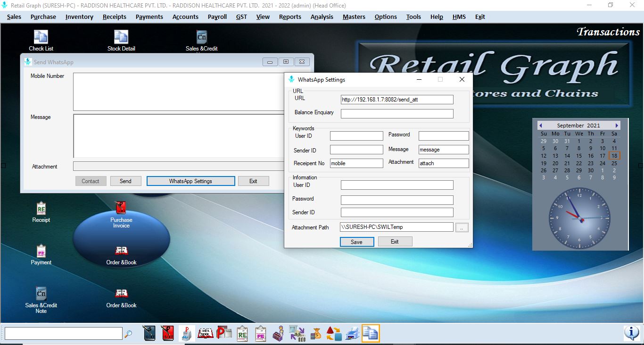Image resolution: width=644 pixels, height=345 pixels.
Task: Open the GST menu
Action: pyautogui.click(x=241, y=17)
